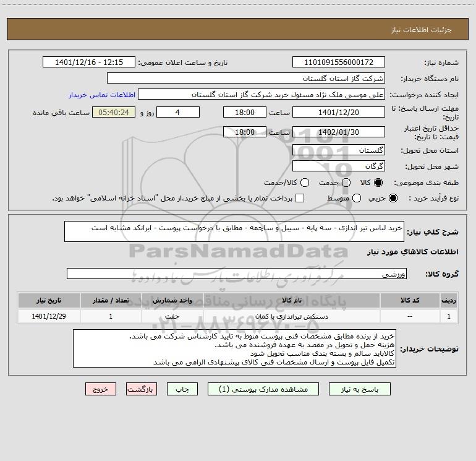Click the need date cell 1401/12/29
Viewport: 476px width, 461px height.
tap(49, 316)
